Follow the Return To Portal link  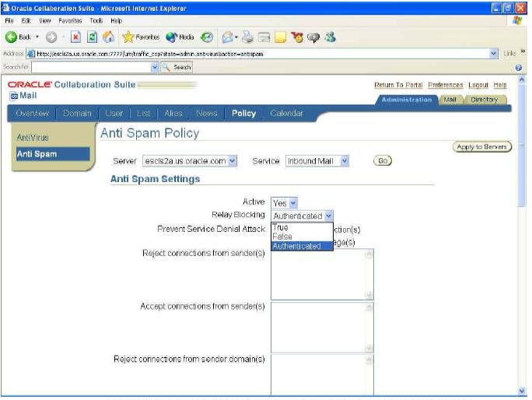pyautogui.click(x=398, y=85)
